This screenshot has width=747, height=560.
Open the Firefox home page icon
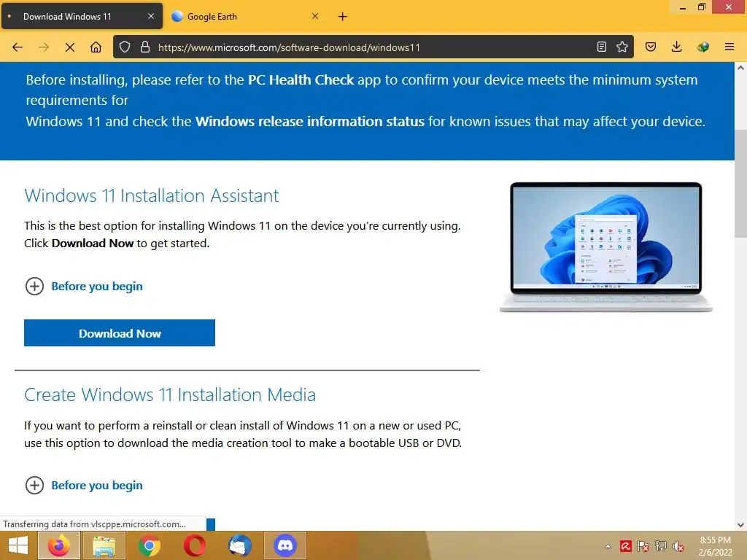[x=96, y=47]
